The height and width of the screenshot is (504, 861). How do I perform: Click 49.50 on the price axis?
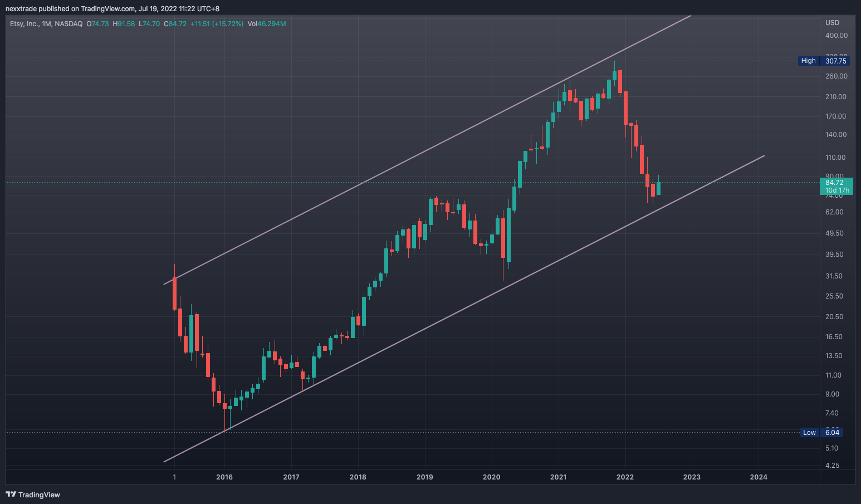[x=834, y=233]
